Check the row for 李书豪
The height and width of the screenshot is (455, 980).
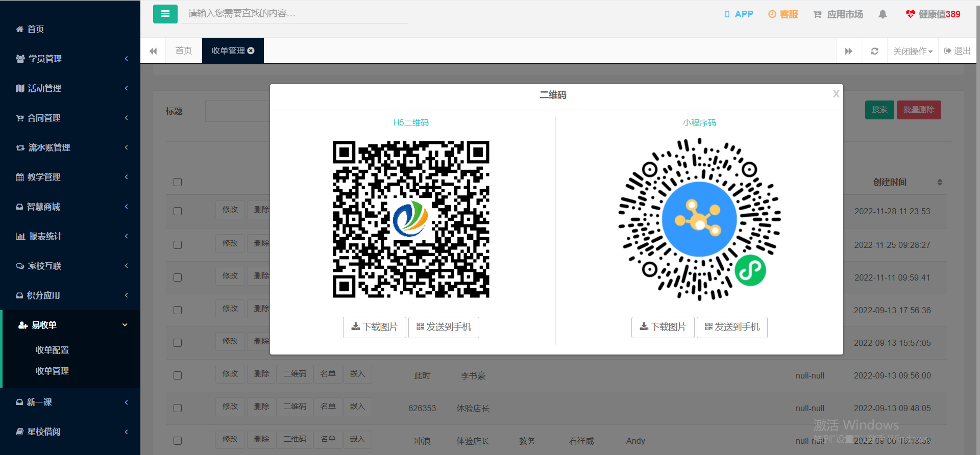click(x=178, y=375)
